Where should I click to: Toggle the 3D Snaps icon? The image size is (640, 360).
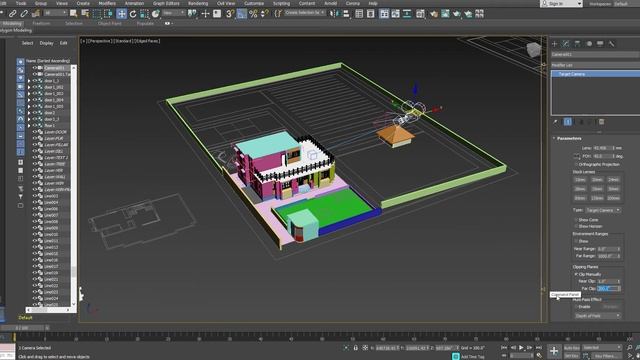(230, 14)
